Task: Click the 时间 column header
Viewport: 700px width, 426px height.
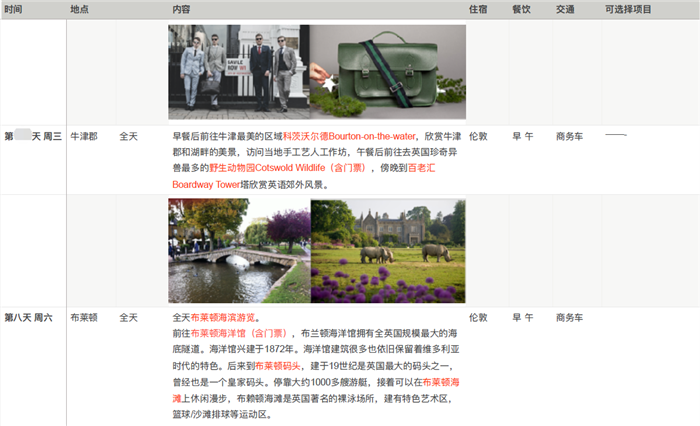Action: 16,9
